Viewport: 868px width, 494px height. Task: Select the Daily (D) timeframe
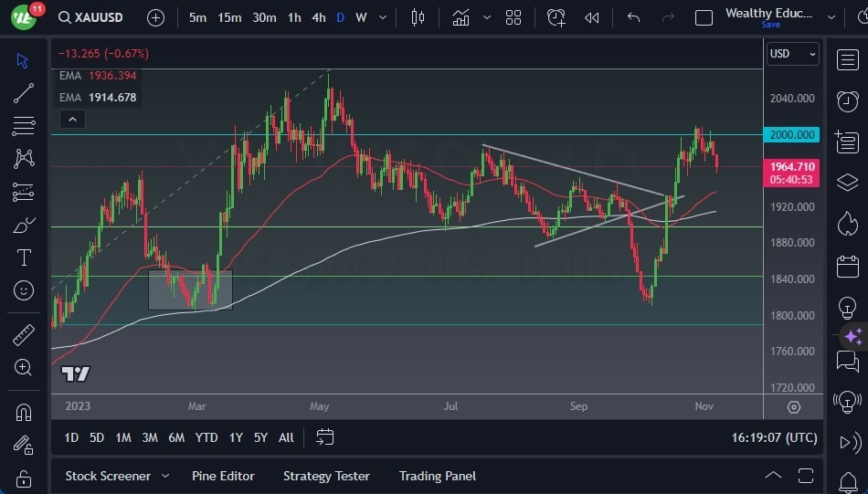(341, 17)
